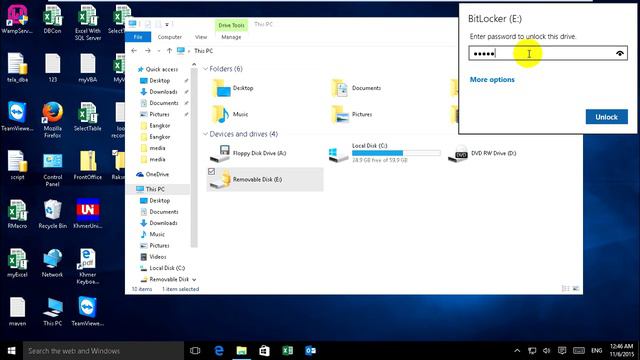
Task: Toggle the Removable Disk (E:) checkbox
Action: (x=211, y=171)
